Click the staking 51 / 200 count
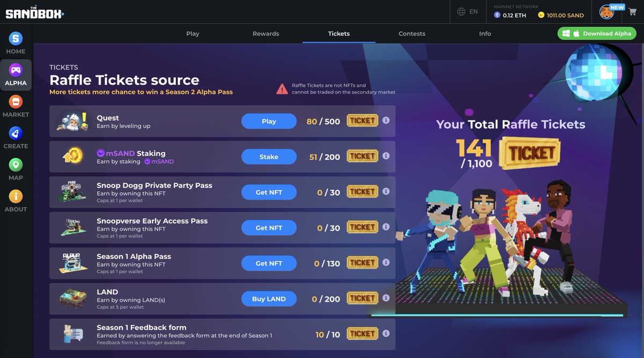The width and height of the screenshot is (644, 358). coord(325,156)
